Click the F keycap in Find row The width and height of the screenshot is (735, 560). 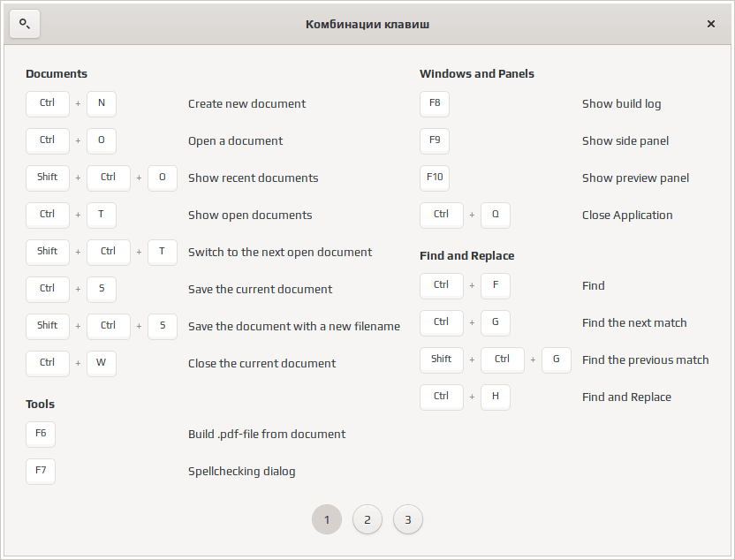496,285
